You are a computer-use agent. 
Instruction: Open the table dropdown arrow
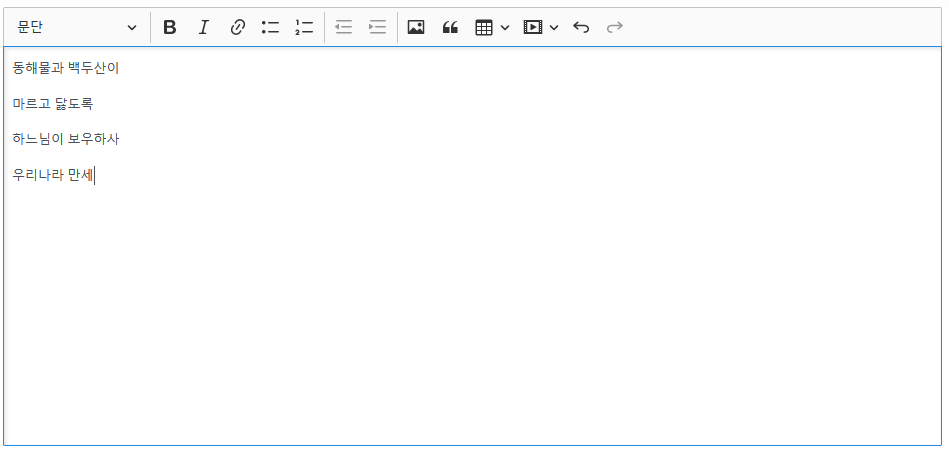coord(505,27)
